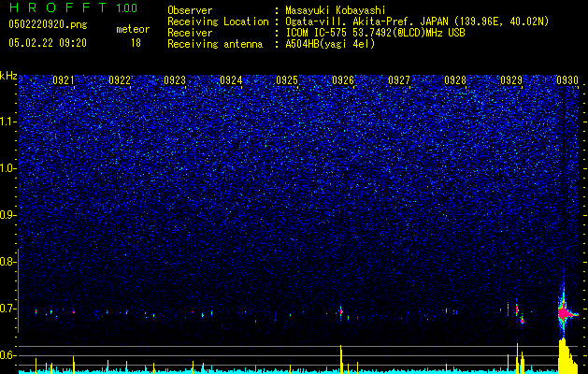
Task: Click the kHz axis unit label
Action: click(8, 76)
